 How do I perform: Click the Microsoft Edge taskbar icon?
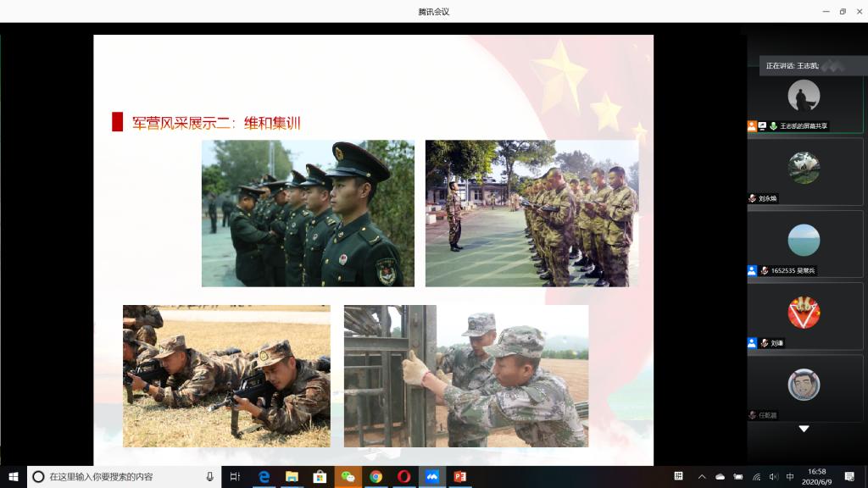coord(264,477)
